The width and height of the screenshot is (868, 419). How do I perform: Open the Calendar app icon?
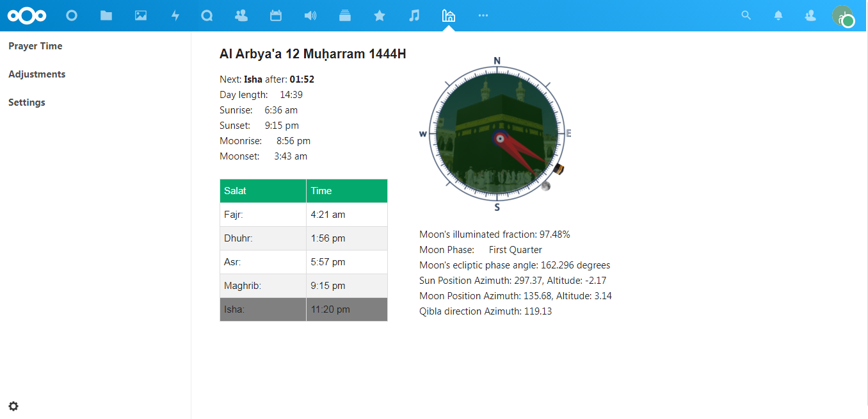[x=276, y=15]
